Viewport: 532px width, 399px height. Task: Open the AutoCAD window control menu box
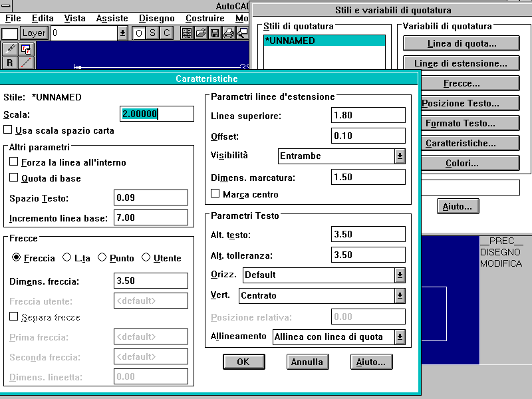click(x=6, y=5)
